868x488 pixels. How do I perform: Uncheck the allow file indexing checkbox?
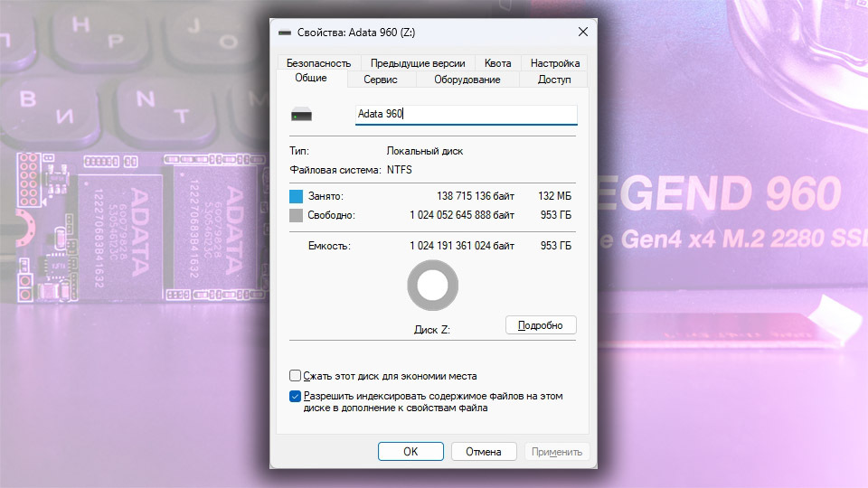295,396
